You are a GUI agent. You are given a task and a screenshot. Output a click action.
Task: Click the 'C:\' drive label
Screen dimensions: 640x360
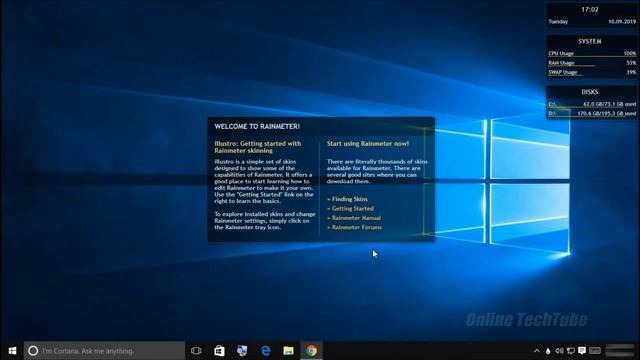552,104
